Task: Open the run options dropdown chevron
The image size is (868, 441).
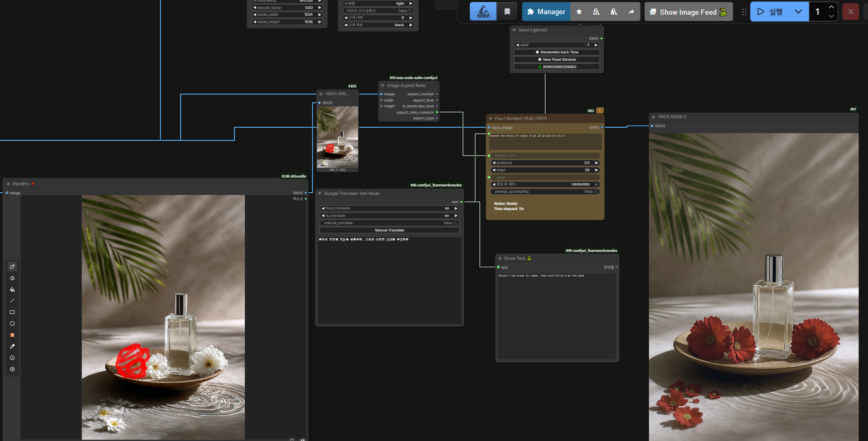Action: pyautogui.click(x=798, y=12)
